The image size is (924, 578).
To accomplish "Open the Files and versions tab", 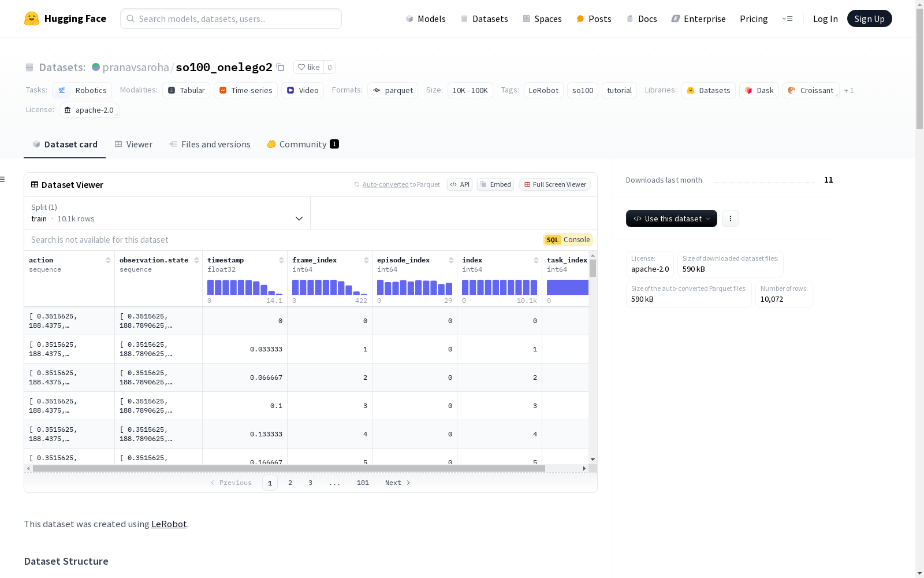I will coord(210,144).
